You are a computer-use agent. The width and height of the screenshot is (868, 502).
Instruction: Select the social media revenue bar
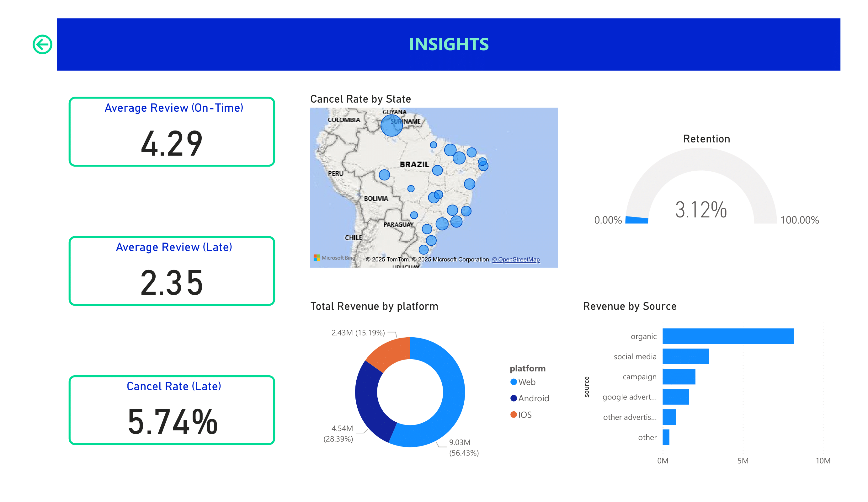point(685,356)
